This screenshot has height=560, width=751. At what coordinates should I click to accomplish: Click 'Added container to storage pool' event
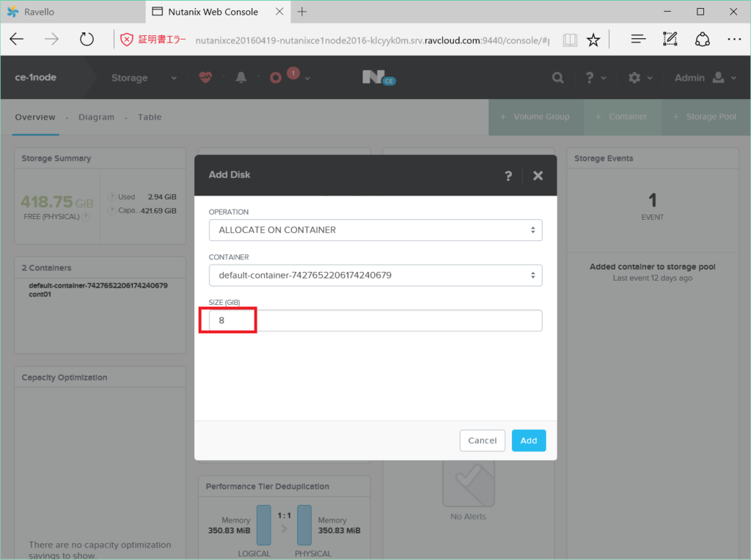(652, 267)
